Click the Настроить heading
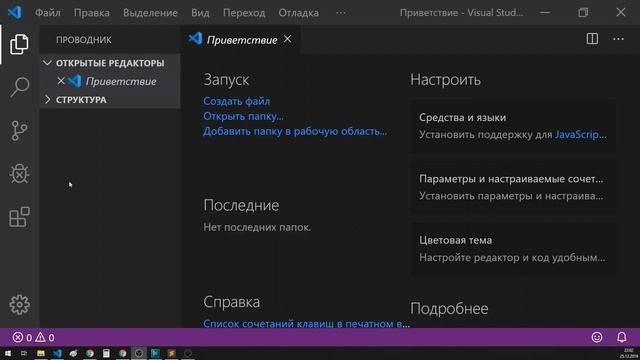 (x=445, y=80)
